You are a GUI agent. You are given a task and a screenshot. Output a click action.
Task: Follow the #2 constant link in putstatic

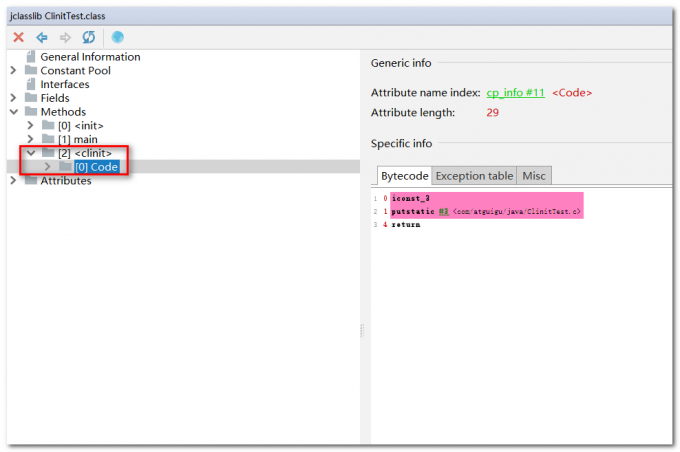click(x=443, y=212)
